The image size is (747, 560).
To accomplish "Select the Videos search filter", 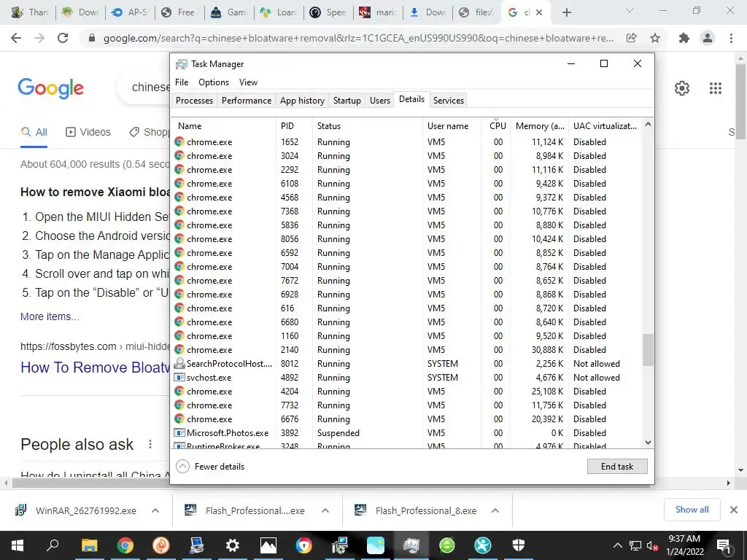I will [x=88, y=133].
